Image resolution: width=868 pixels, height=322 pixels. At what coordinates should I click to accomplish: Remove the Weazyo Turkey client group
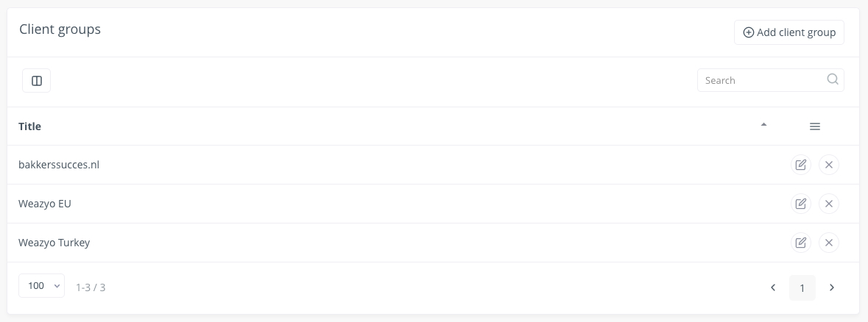(x=828, y=242)
